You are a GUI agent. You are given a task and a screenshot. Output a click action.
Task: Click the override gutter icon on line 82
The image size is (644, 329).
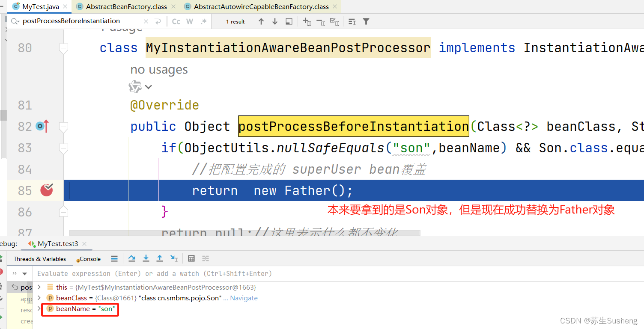[x=43, y=126]
